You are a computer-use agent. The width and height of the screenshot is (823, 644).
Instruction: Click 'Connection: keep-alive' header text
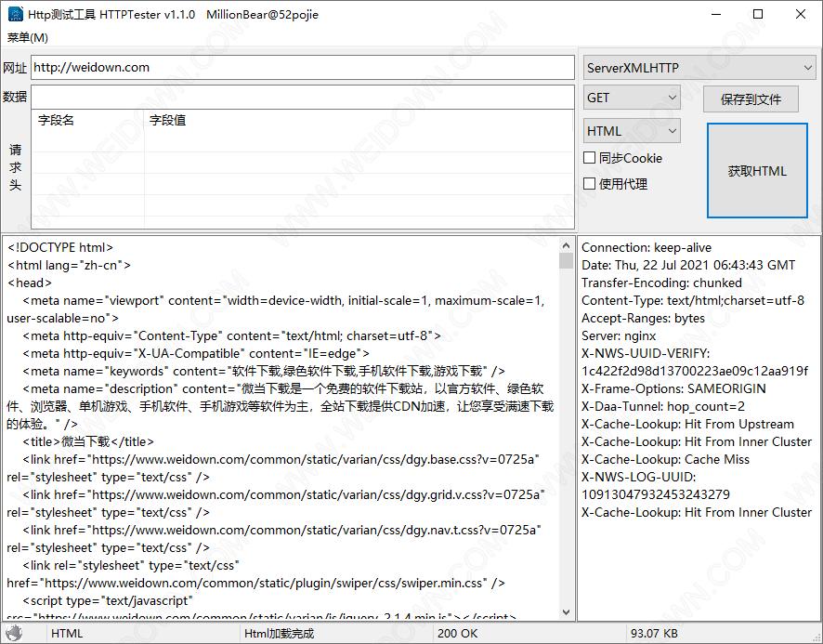click(x=647, y=247)
